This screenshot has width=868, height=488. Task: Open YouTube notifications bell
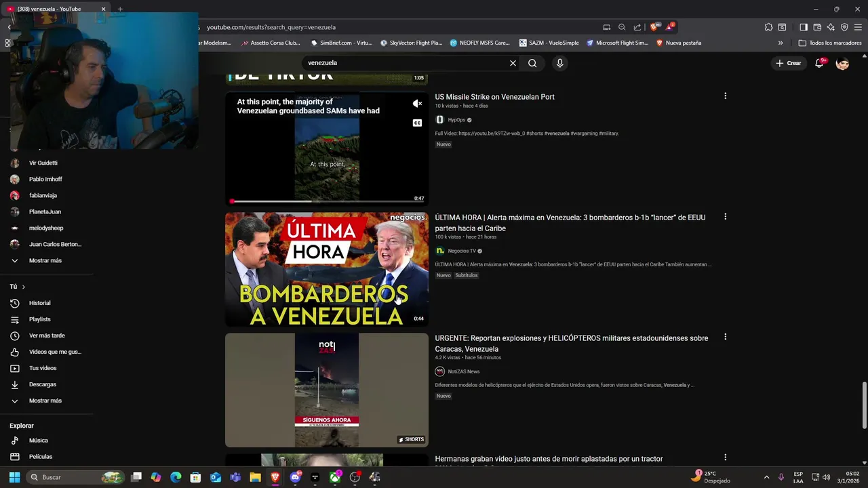point(819,63)
